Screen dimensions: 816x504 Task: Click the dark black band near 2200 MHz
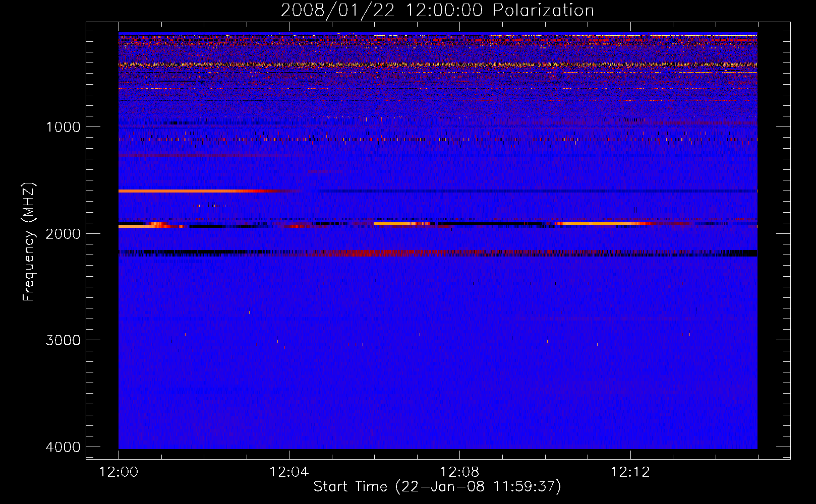[x=438, y=253]
